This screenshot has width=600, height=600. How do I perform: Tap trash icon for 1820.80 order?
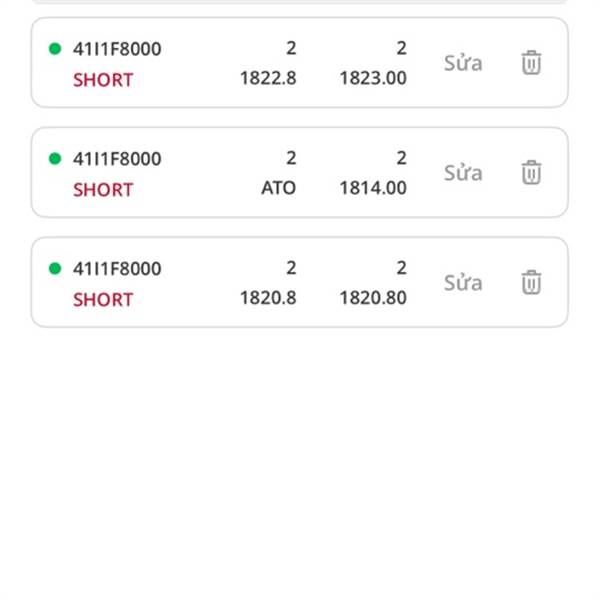tap(531, 282)
